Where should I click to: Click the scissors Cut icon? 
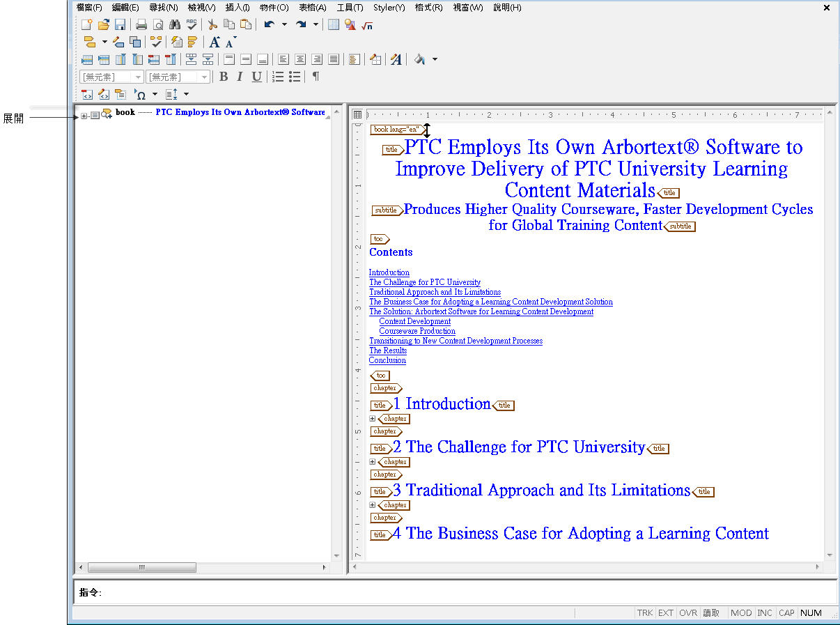(x=213, y=25)
